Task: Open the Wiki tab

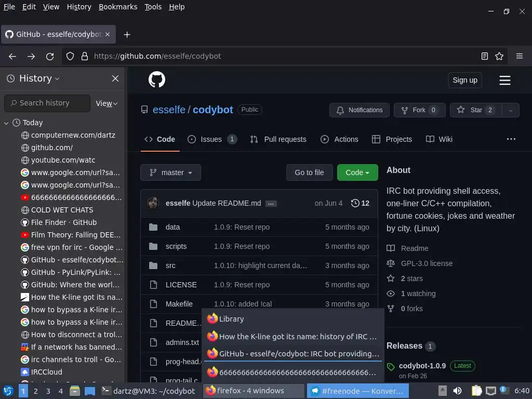Action: coord(440,139)
